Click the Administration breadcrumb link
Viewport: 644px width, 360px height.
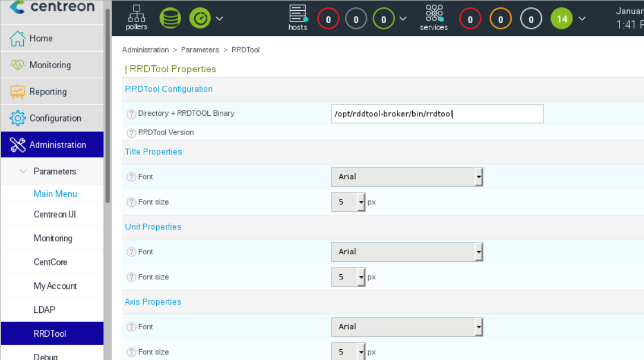click(x=145, y=50)
